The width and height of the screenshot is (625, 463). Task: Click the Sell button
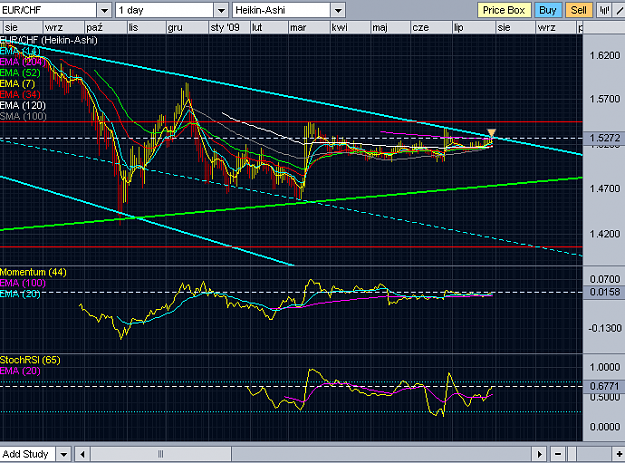tap(578, 10)
